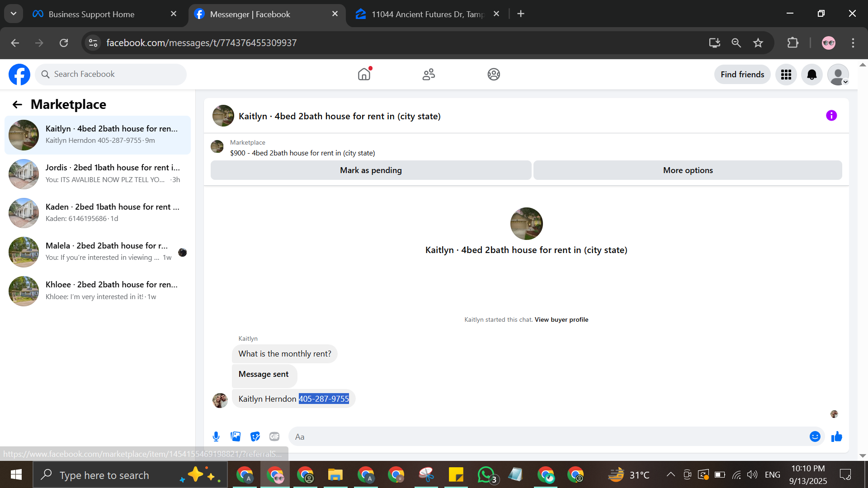Show hidden system tray icons
The image size is (868, 488).
pyautogui.click(x=671, y=475)
